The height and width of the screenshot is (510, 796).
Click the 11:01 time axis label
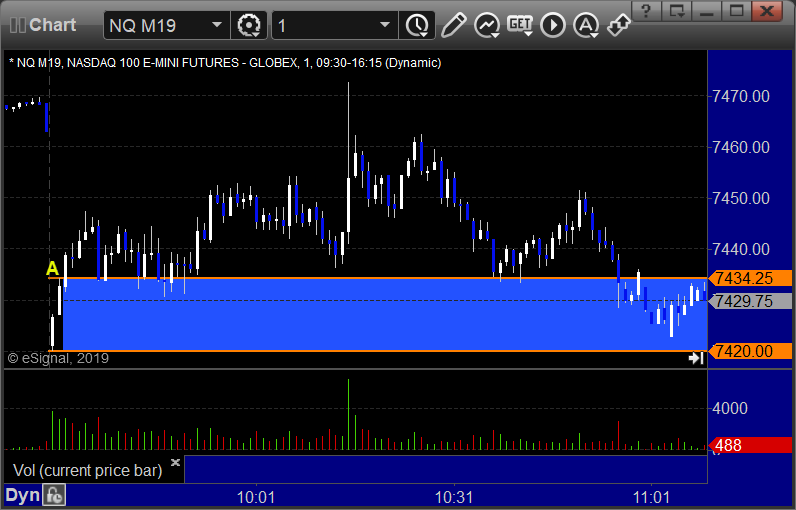[651, 497]
